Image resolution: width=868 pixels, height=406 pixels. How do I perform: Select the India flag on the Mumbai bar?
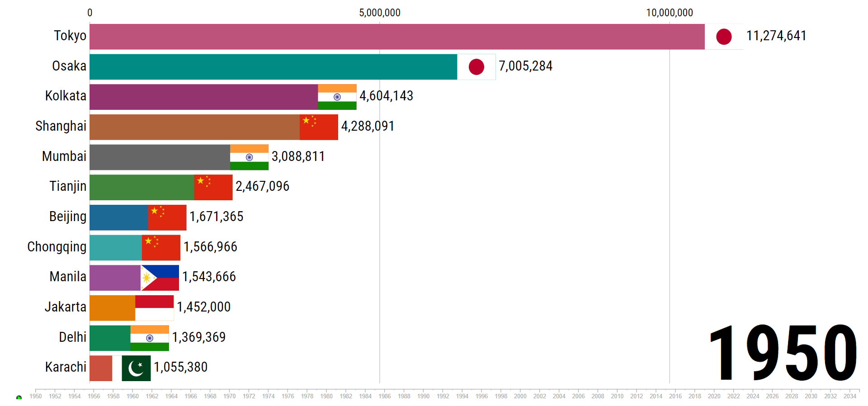(249, 157)
